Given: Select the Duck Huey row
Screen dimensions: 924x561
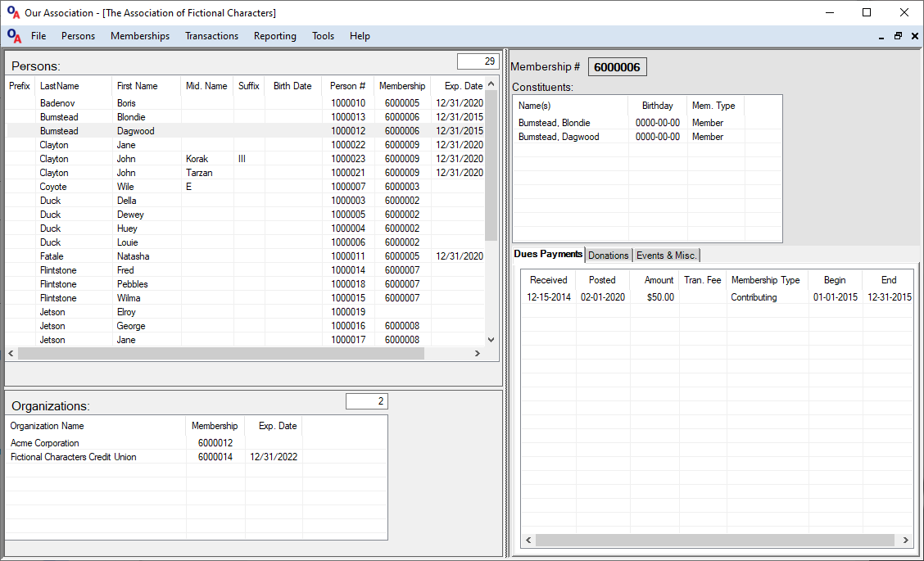Looking at the screenshot, I should point(246,228).
